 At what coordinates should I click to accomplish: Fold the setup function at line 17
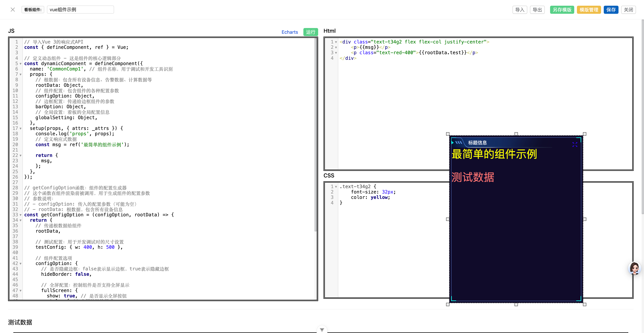20,129
